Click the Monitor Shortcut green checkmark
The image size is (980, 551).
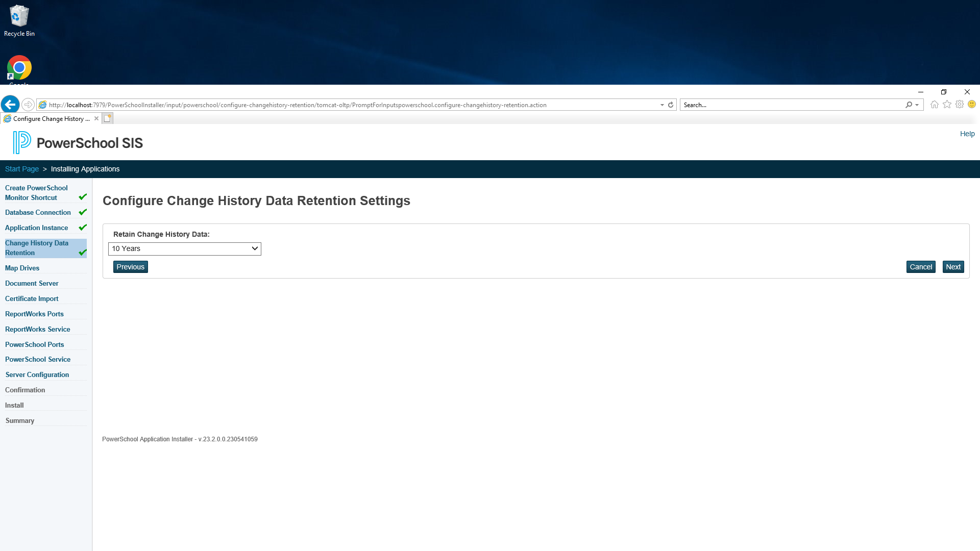point(83,196)
